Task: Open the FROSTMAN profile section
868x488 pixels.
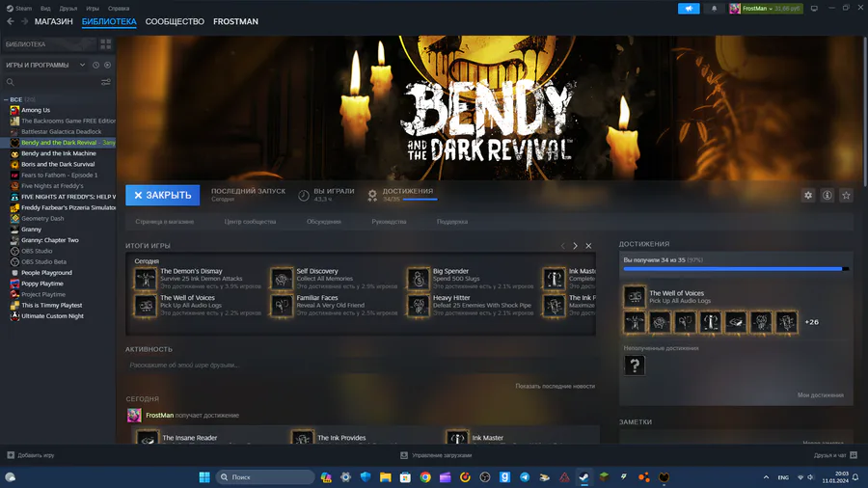Action: coord(235,21)
